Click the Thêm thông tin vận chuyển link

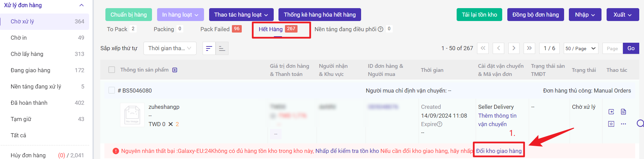(497, 120)
